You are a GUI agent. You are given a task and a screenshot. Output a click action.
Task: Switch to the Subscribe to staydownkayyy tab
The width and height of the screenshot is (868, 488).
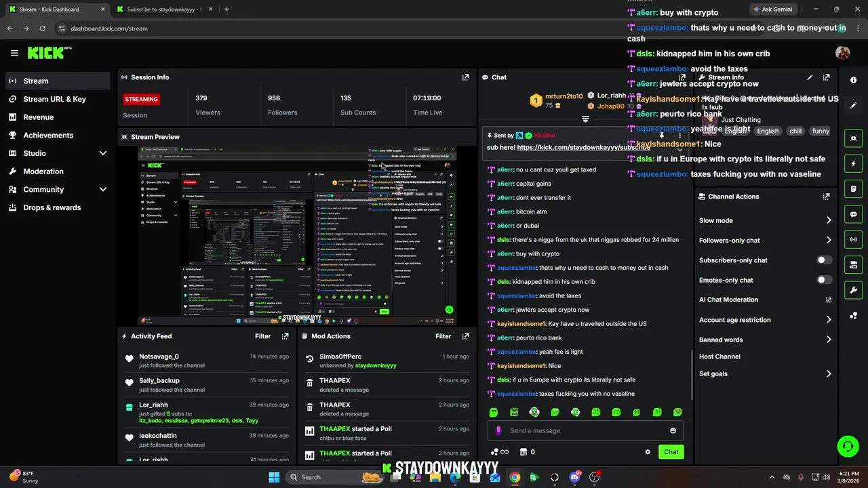[163, 9]
